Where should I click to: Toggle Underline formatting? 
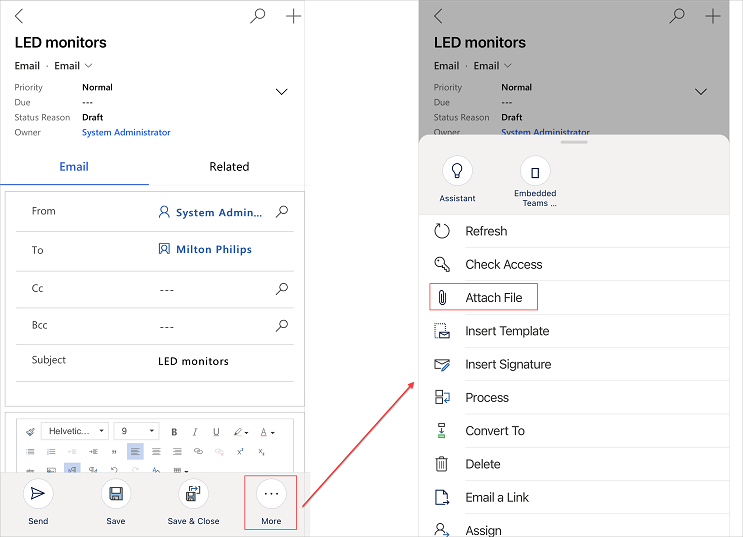(216, 432)
